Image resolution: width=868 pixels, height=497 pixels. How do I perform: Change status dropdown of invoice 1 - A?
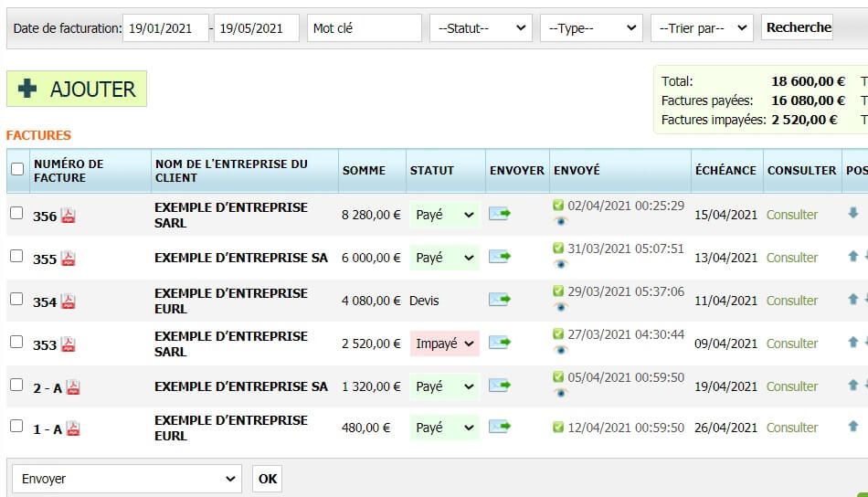[445, 428]
